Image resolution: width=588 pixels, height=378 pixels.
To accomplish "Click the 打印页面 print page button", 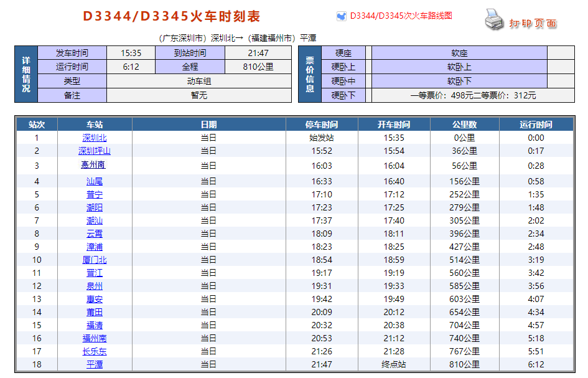I will tap(533, 23).
